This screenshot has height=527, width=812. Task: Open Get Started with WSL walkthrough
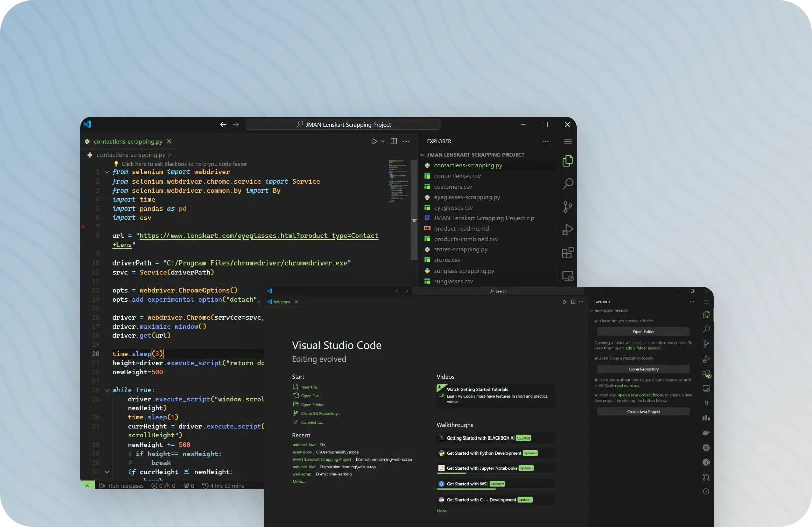click(x=496, y=484)
